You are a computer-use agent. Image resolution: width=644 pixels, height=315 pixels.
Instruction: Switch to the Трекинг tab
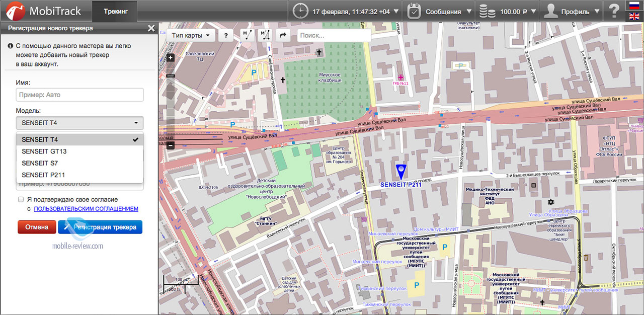(116, 11)
